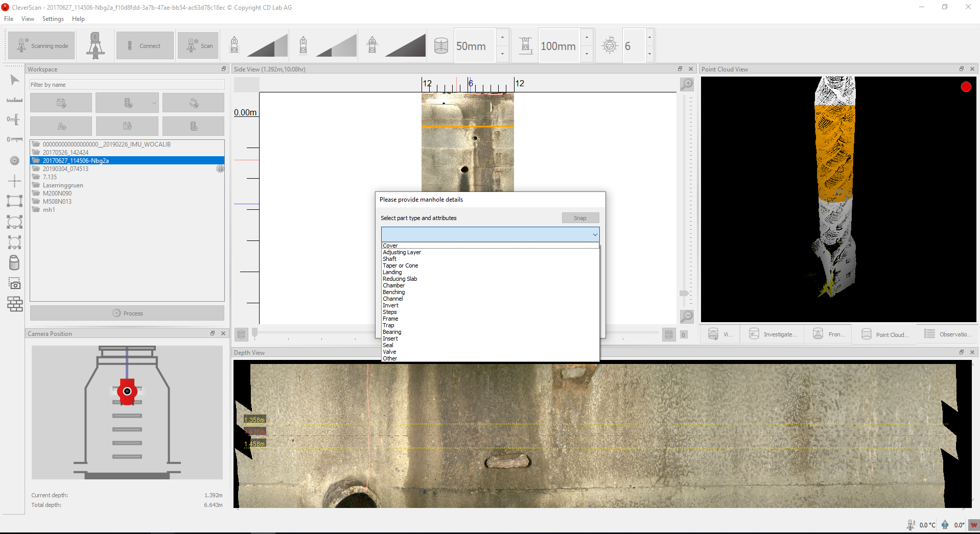Open the Settings menu
The height and width of the screenshot is (534, 980).
(53, 19)
